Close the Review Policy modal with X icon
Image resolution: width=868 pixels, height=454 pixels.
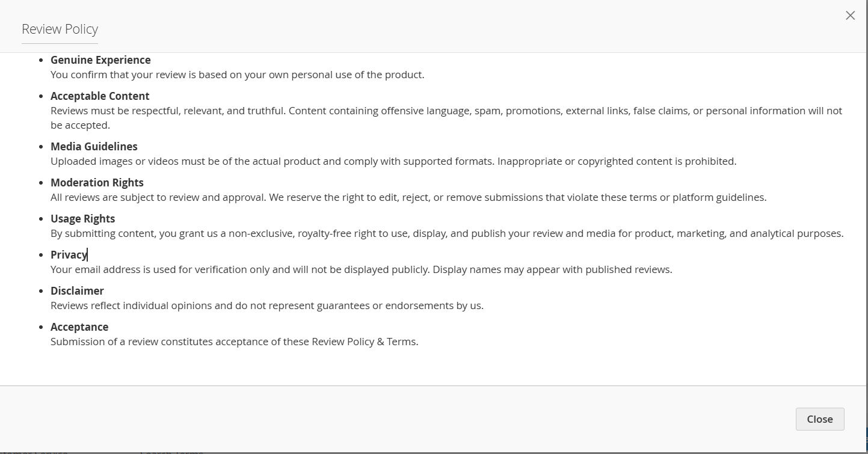850,16
